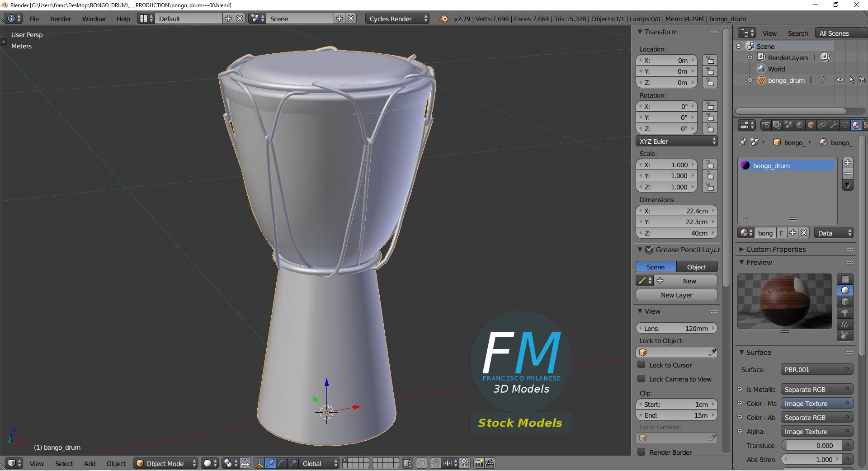
Task: Open the File menu
Action: [x=34, y=19]
